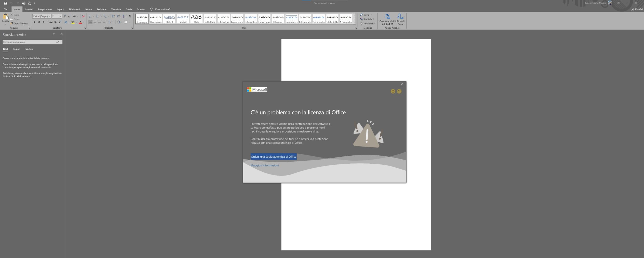Open the File menu
This screenshot has height=258, width=644.
[x=6, y=9]
